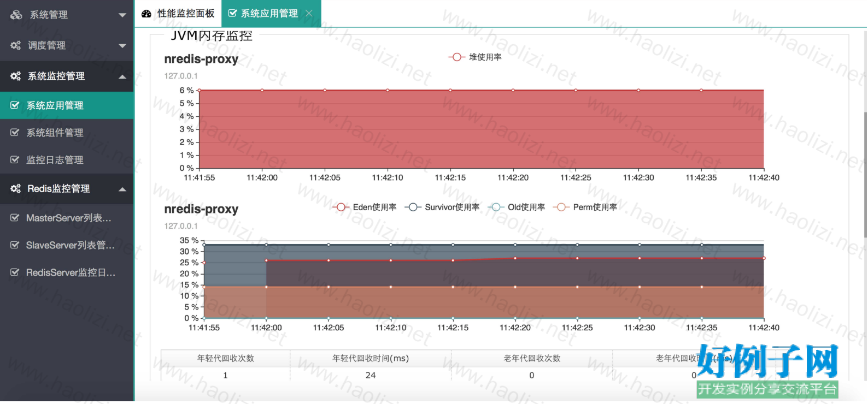The width and height of the screenshot is (868, 404).
Task: Toggle Survivor使用率 legend series
Action: click(x=442, y=207)
